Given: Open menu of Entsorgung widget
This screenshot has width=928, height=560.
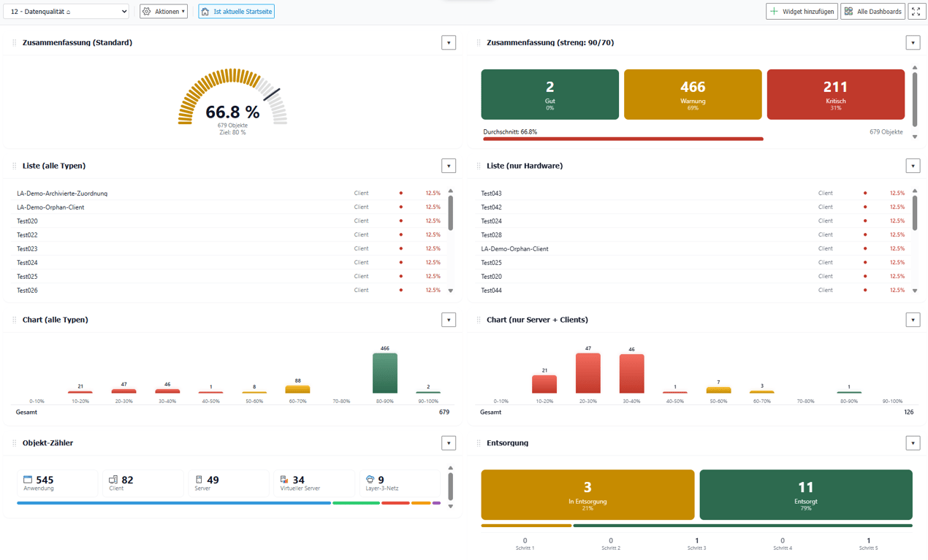Looking at the screenshot, I should coord(913,443).
